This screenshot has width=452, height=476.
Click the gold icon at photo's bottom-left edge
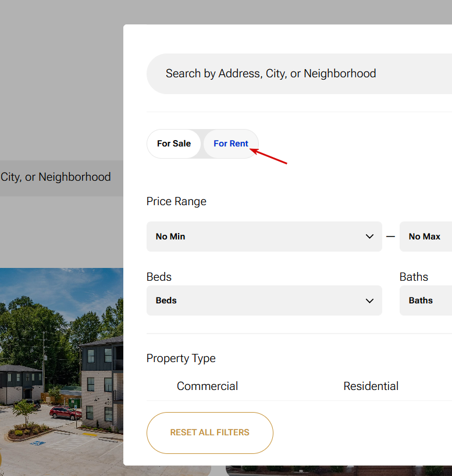tap(1, 459)
